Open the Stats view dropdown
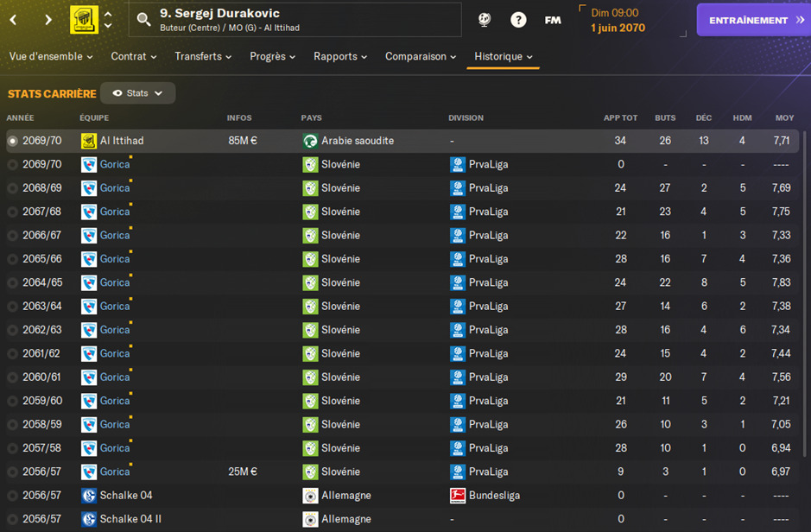 pos(137,93)
